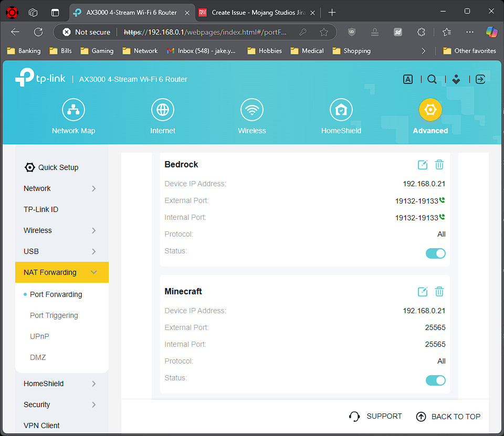Open the DMZ settings page
The image size is (504, 436).
coord(38,357)
